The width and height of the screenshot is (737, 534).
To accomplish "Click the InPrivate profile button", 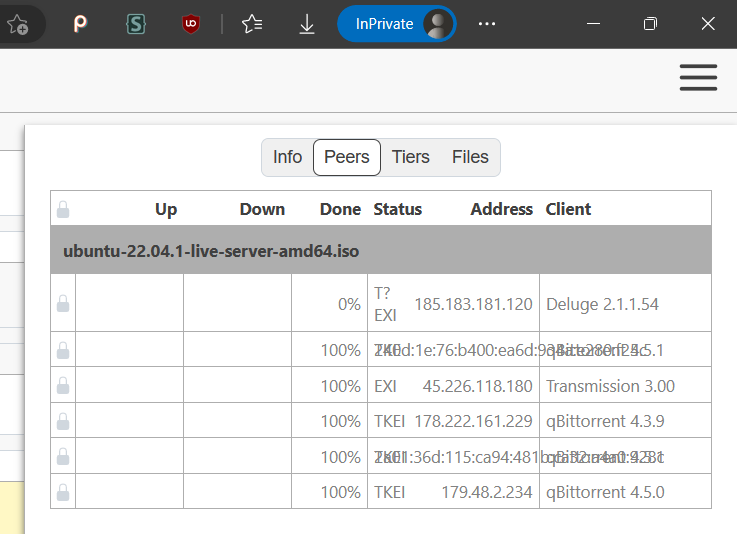I will tap(397, 24).
